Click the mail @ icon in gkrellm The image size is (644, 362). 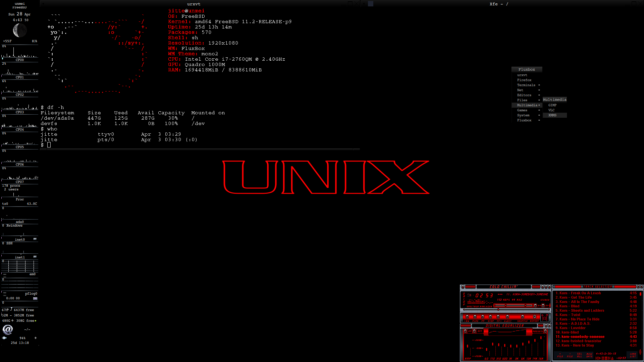[x=7, y=330]
